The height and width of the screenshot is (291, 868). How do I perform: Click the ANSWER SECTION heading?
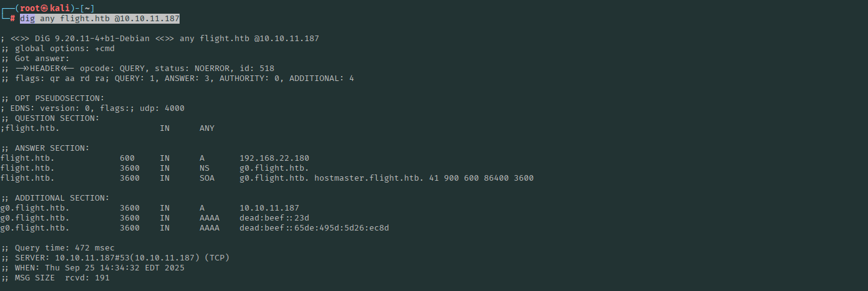pos(52,148)
